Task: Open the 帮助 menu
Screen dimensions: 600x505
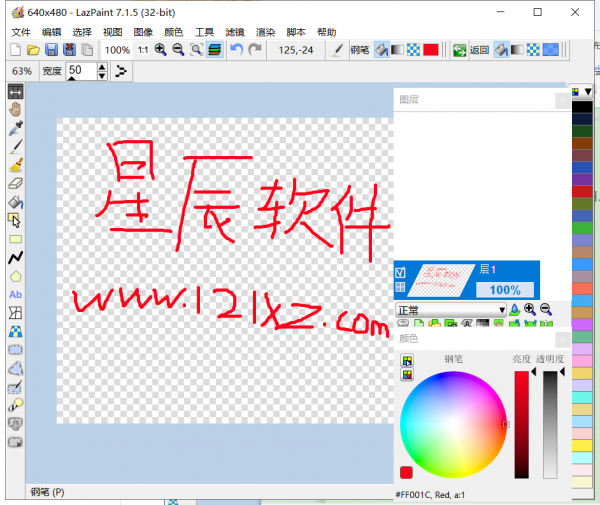Action: pyautogui.click(x=327, y=32)
